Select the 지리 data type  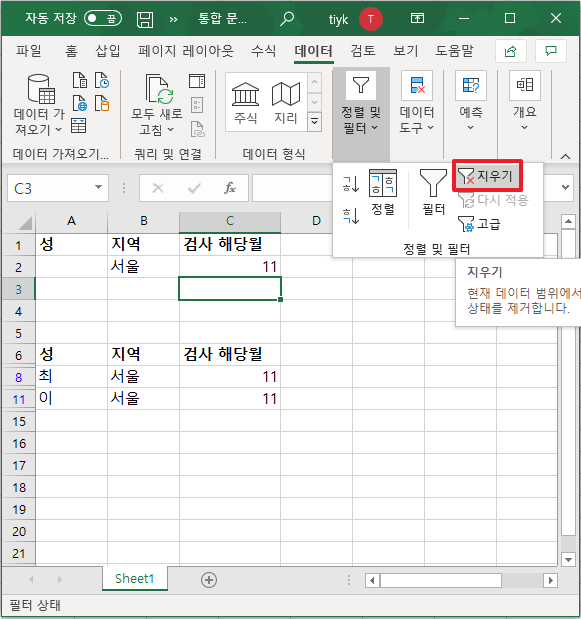point(286,103)
